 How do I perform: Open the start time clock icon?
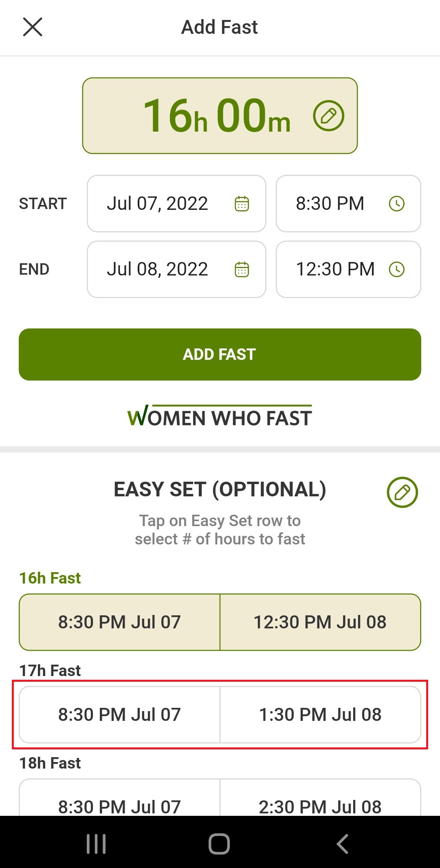pos(397,204)
